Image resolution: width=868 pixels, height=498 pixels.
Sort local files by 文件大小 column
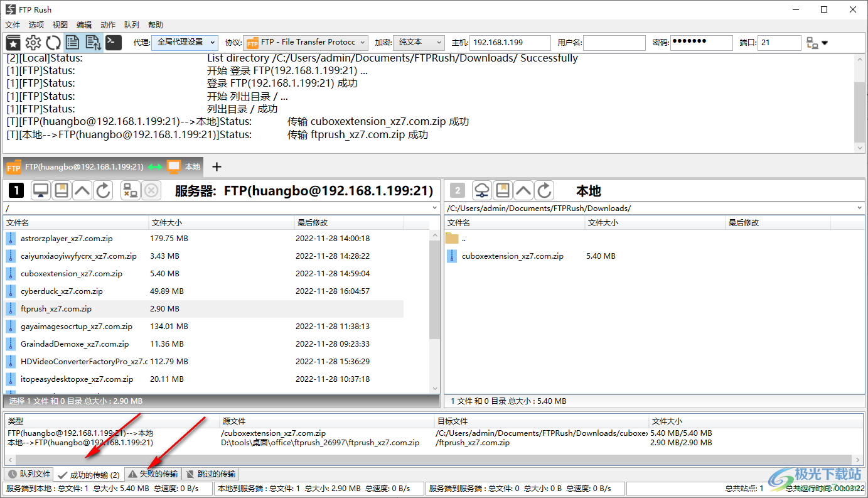655,223
